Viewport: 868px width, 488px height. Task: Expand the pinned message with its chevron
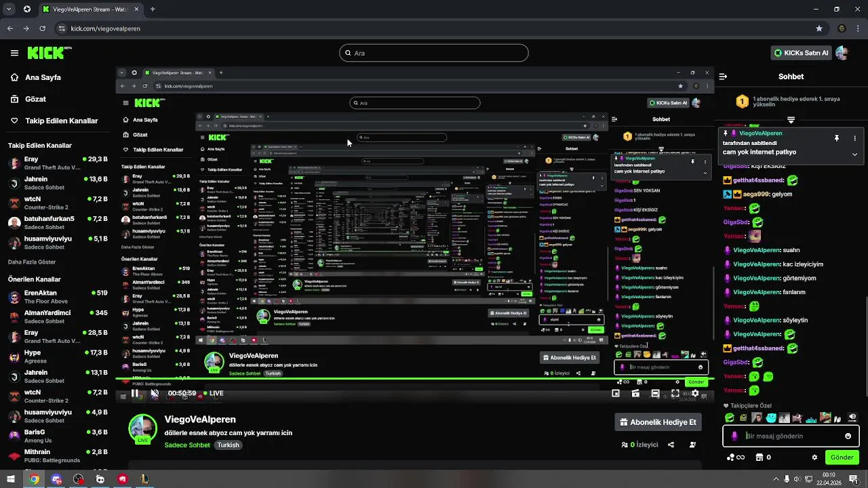[x=854, y=154]
